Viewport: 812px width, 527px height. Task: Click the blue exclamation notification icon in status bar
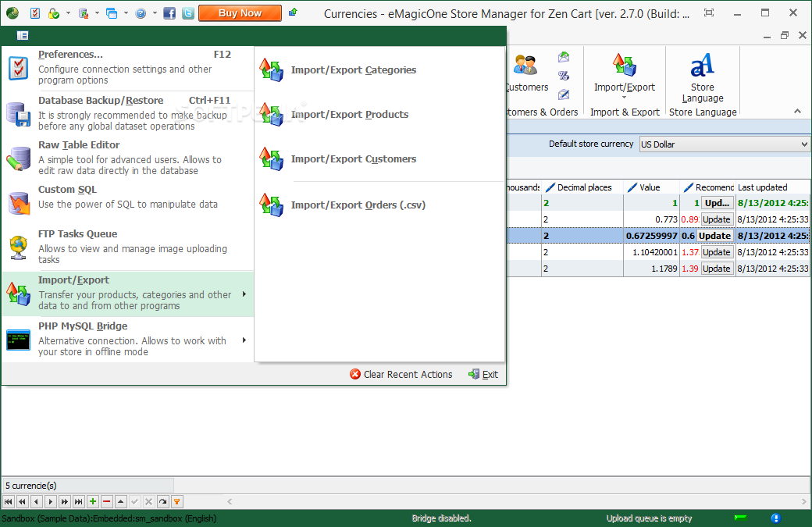point(775,518)
